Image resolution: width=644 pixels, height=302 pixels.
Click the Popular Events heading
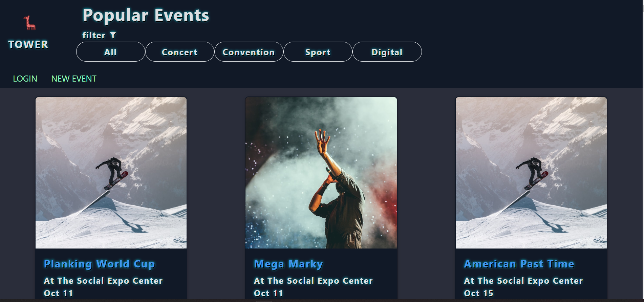146,16
